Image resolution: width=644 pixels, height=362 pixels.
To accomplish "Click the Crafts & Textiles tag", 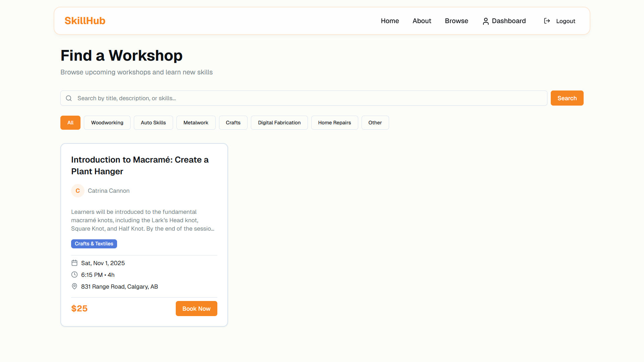I will tap(94, 244).
